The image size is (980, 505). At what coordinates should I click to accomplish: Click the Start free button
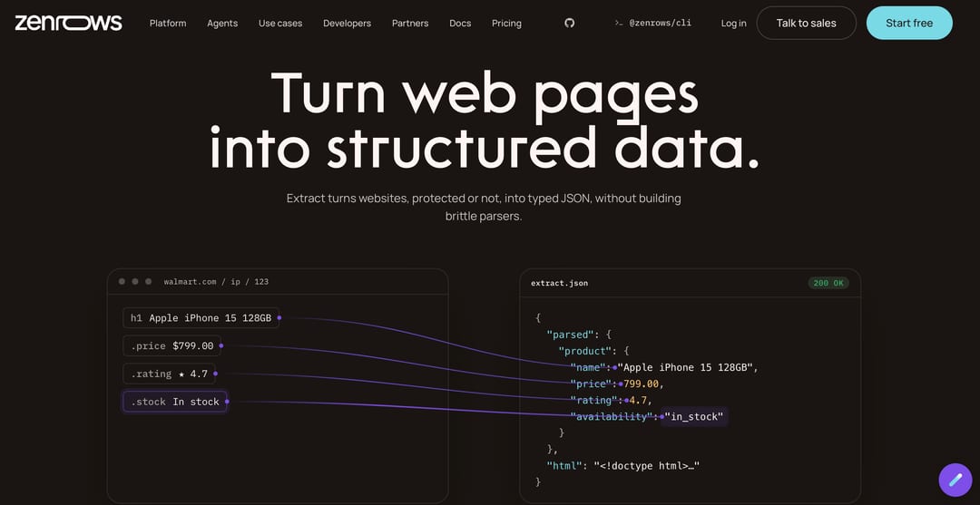coord(909,23)
